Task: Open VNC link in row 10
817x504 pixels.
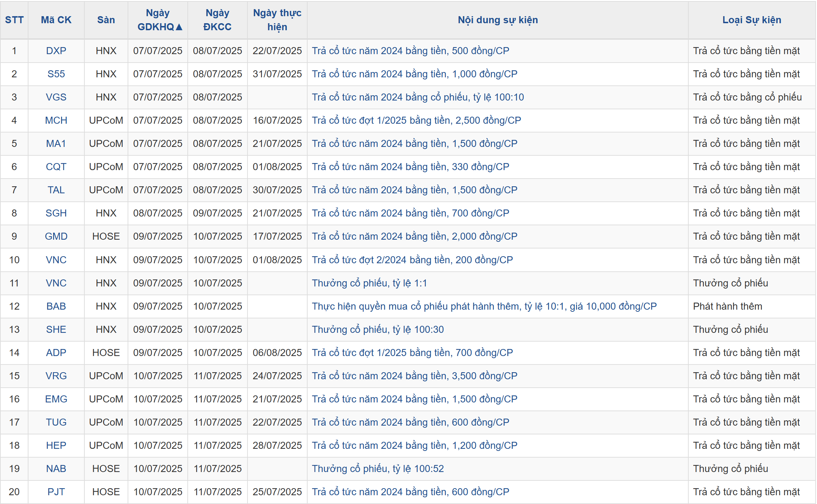Action: 56,260
